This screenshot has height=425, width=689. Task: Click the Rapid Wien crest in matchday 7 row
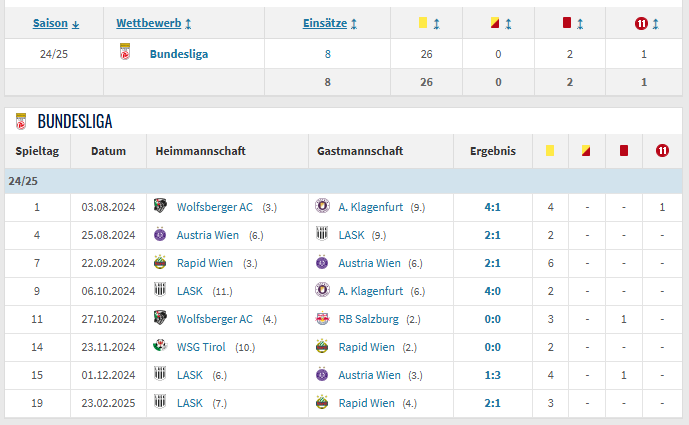click(x=158, y=263)
